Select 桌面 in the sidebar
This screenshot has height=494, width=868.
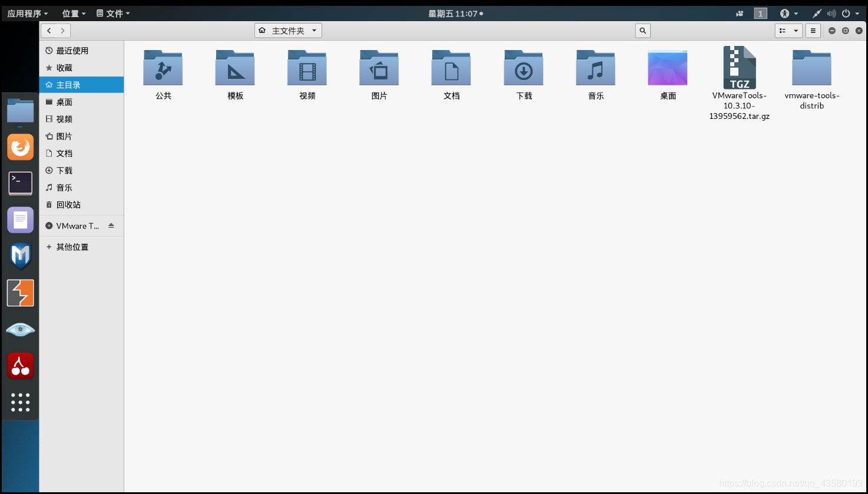coord(81,102)
